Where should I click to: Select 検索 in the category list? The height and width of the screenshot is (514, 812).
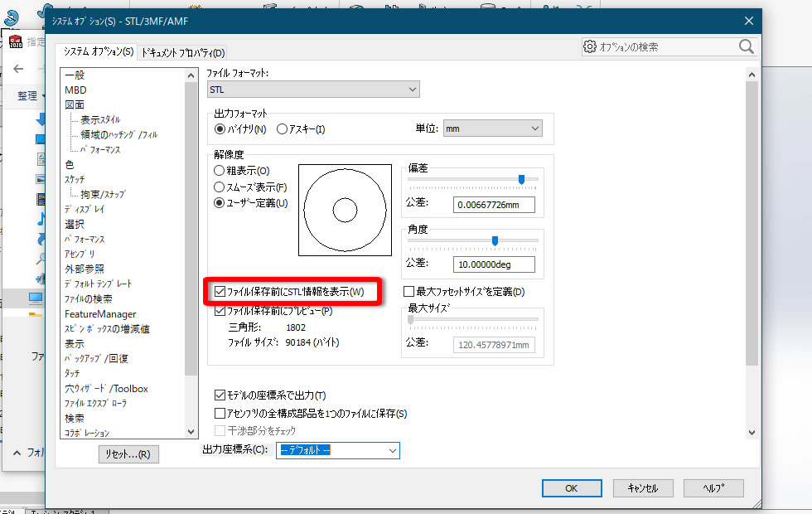75,418
